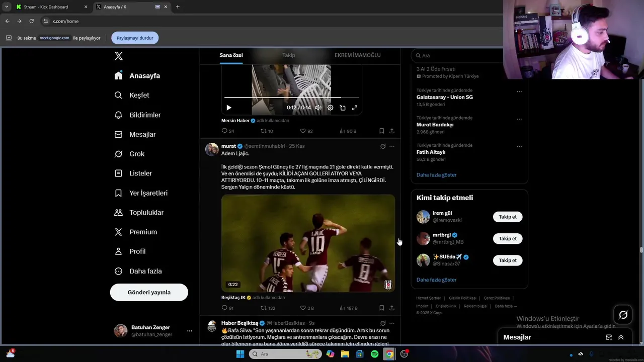Reply to murat's post with 91 replies

pos(228,308)
